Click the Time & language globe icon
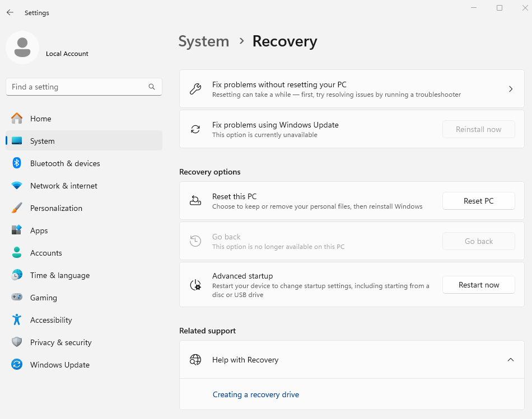532x419 pixels. [17, 275]
